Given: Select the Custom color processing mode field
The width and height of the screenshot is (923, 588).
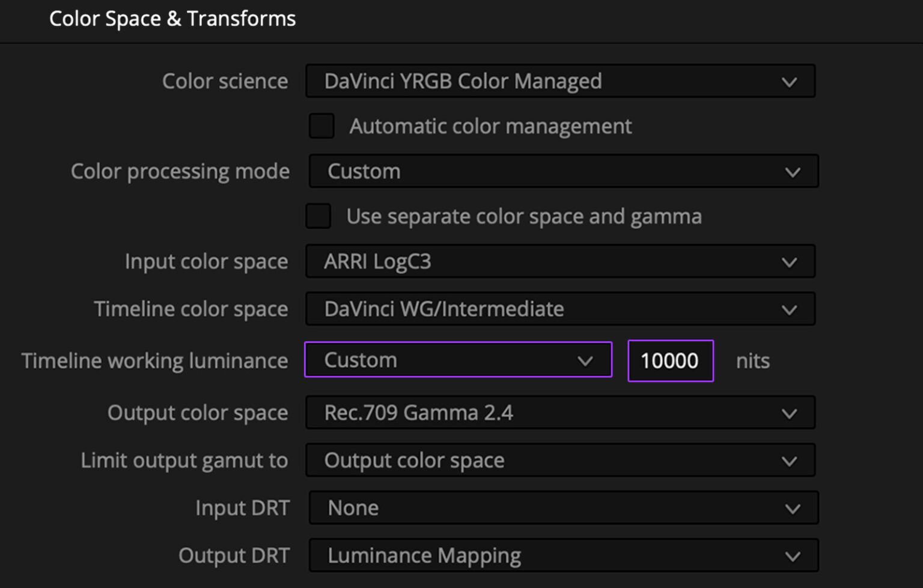Looking at the screenshot, I should click(x=541, y=171).
